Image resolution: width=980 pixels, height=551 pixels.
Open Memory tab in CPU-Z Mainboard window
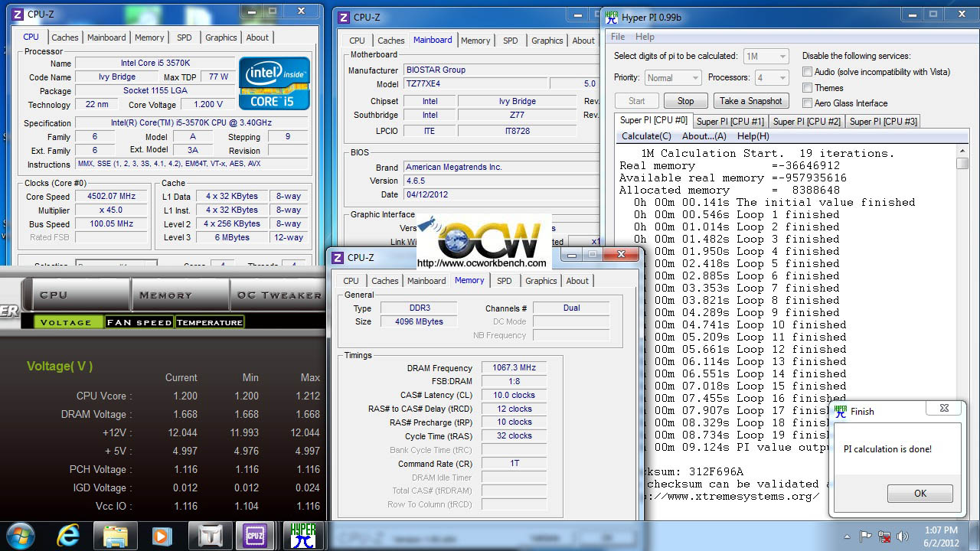[x=475, y=41]
